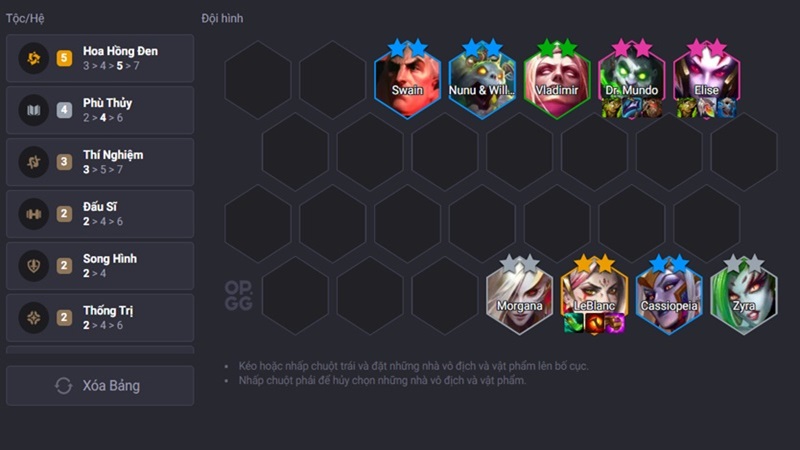Click the Đấu Sĩ trait icon
Image resolution: width=800 pixels, height=450 pixels.
pyautogui.click(x=34, y=214)
